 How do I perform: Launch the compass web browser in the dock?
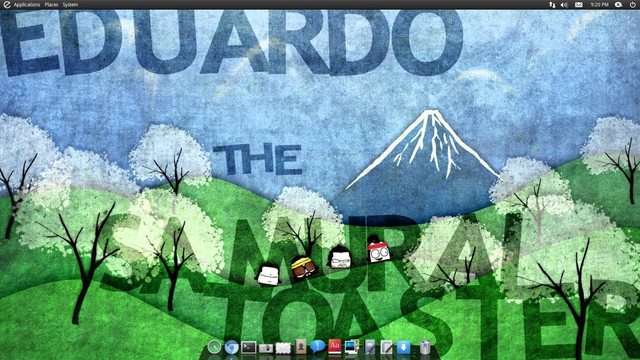click(214, 347)
